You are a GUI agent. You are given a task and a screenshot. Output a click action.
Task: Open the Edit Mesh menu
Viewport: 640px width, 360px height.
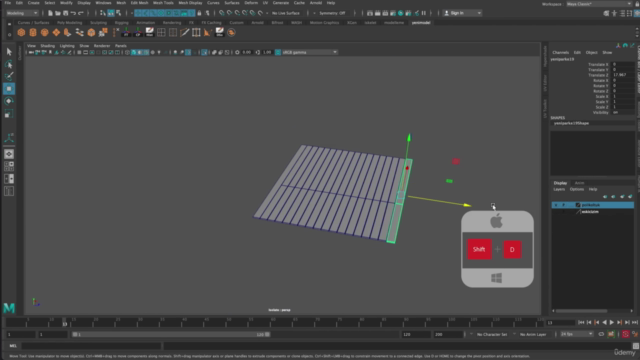[139, 3]
